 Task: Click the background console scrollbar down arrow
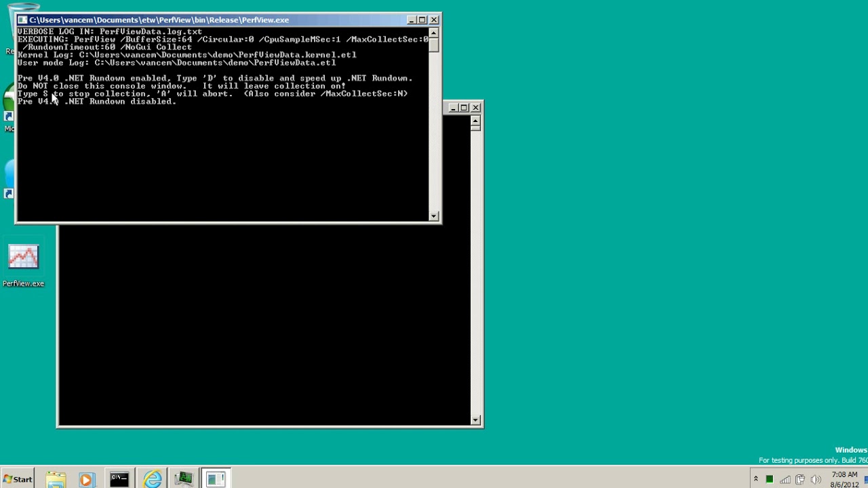point(475,420)
